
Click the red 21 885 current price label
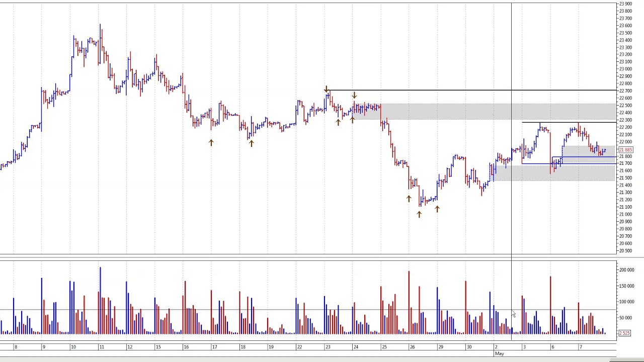(x=625, y=150)
